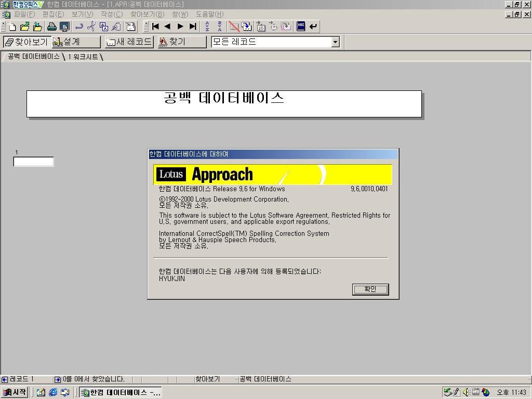Print with the printer icon
The height and width of the screenshot is (399, 532).
click(x=52, y=26)
